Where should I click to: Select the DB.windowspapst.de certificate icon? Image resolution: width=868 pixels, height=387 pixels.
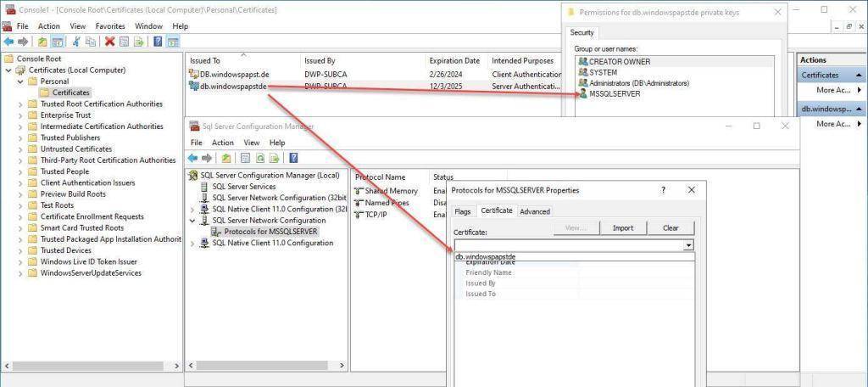[x=194, y=74]
